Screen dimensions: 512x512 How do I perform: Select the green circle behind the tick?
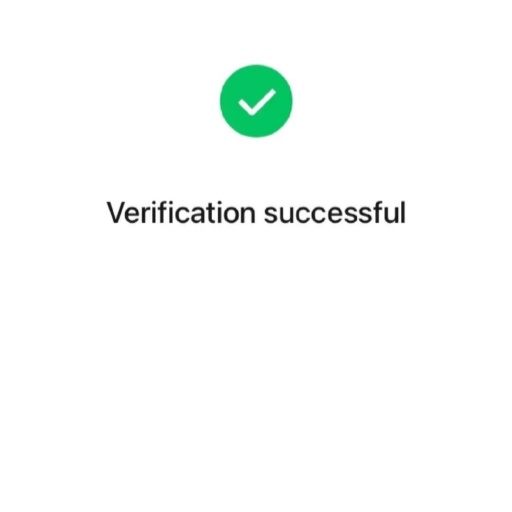click(256, 101)
